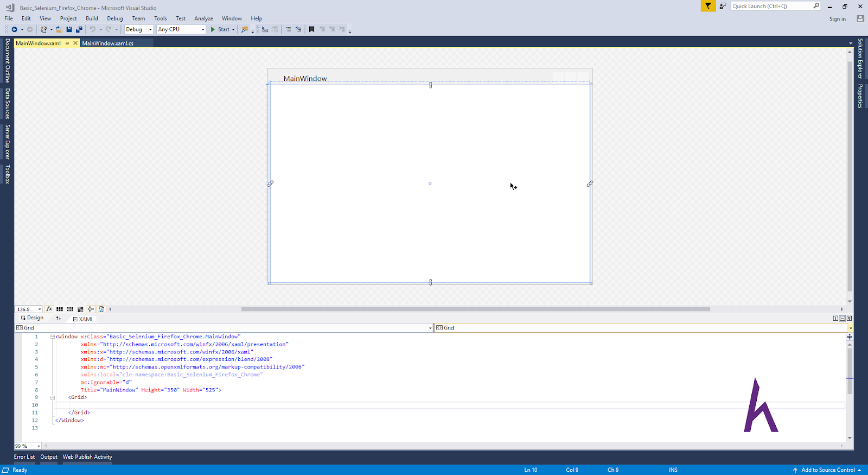Open the Debug configuration dropdown
Viewport: 868px width, 475px height.
(x=150, y=29)
